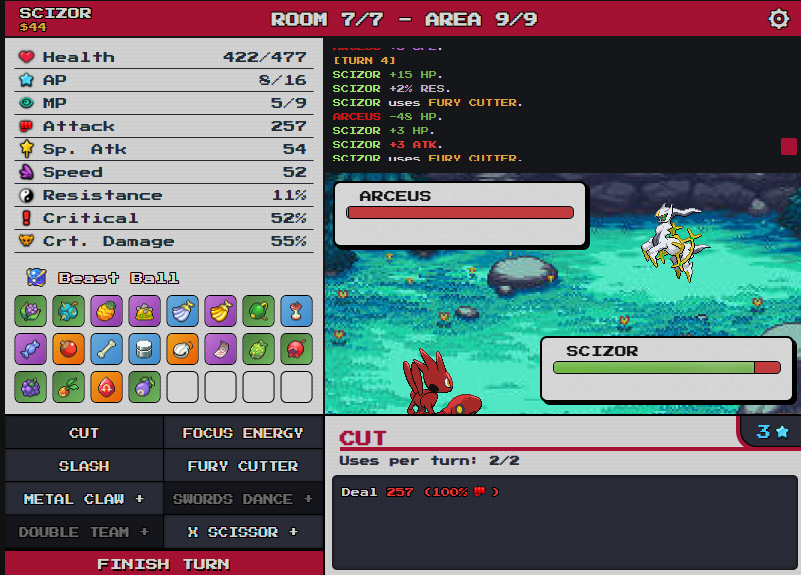Click the SCIZOR name in header

pyautogui.click(x=55, y=13)
